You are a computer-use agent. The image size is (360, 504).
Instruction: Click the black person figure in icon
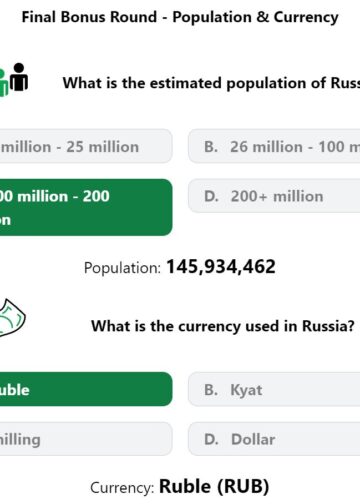19,77
